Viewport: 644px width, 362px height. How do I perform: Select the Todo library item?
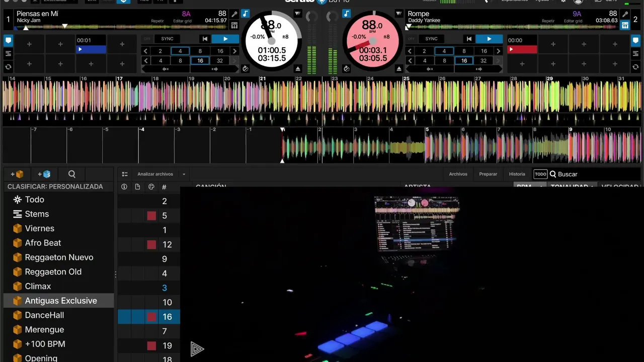pos(58,200)
